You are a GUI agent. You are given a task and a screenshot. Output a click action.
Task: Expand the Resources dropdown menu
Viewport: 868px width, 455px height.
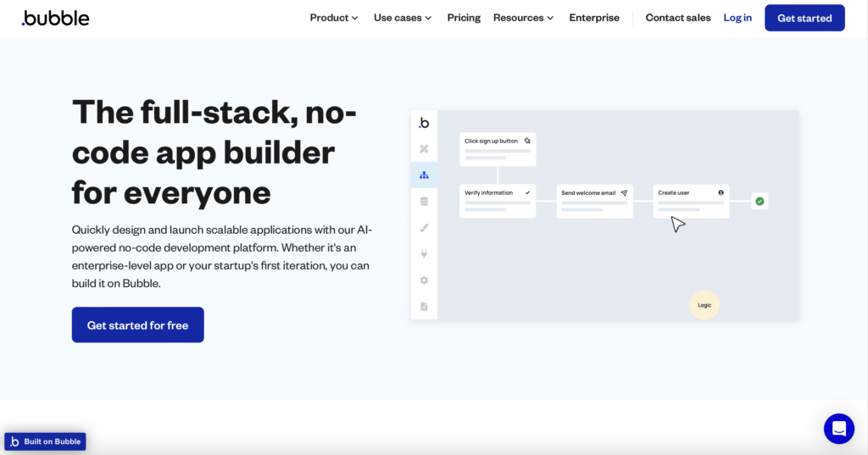(523, 18)
